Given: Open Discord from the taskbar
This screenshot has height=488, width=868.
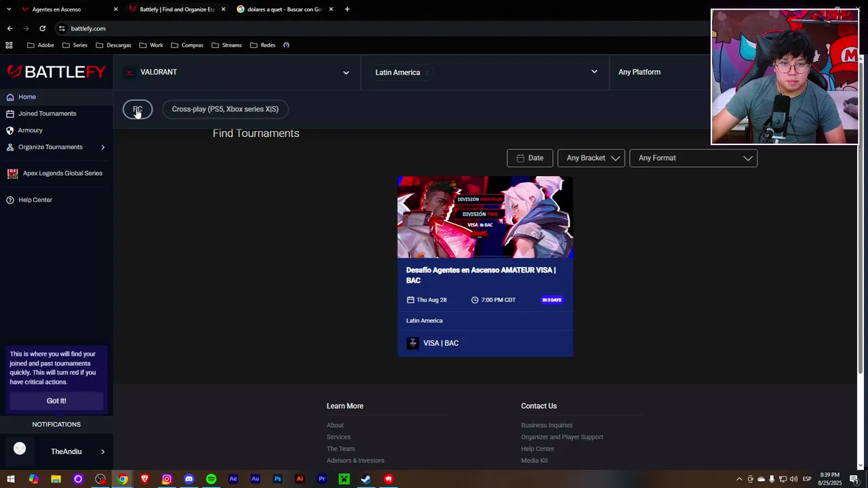Looking at the screenshot, I should (189, 479).
